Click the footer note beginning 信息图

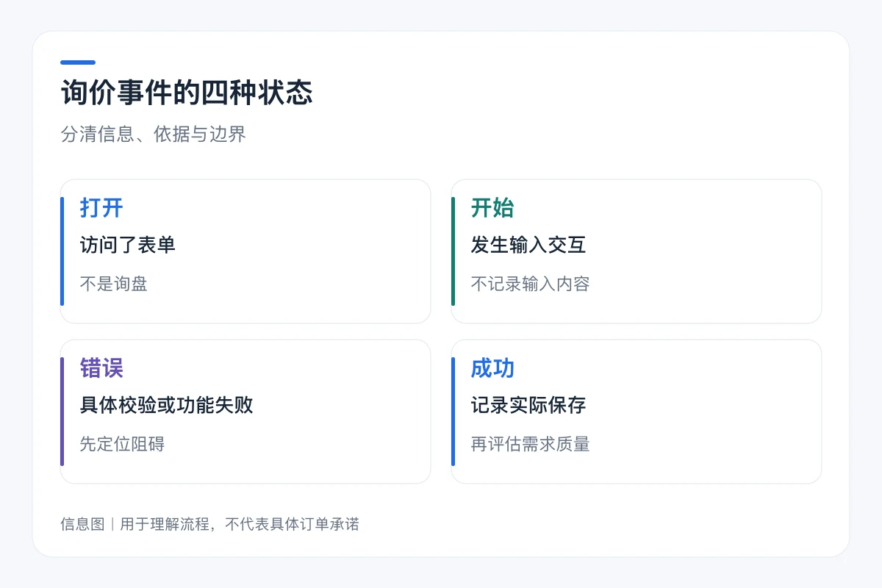[210, 524]
